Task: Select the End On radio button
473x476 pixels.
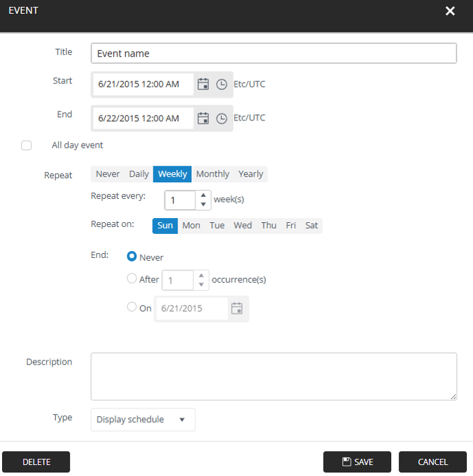Action: tap(132, 307)
